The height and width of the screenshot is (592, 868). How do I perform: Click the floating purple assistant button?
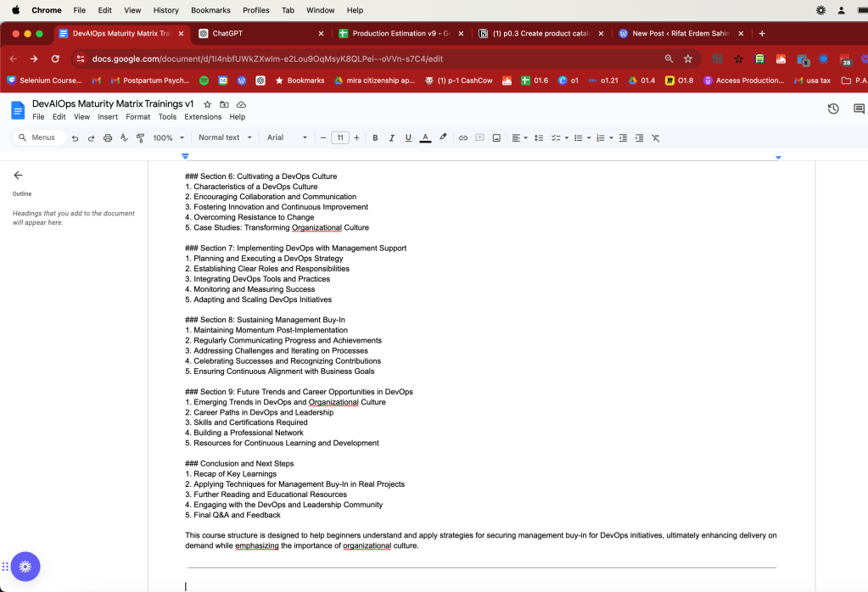click(x=25, y=567)
